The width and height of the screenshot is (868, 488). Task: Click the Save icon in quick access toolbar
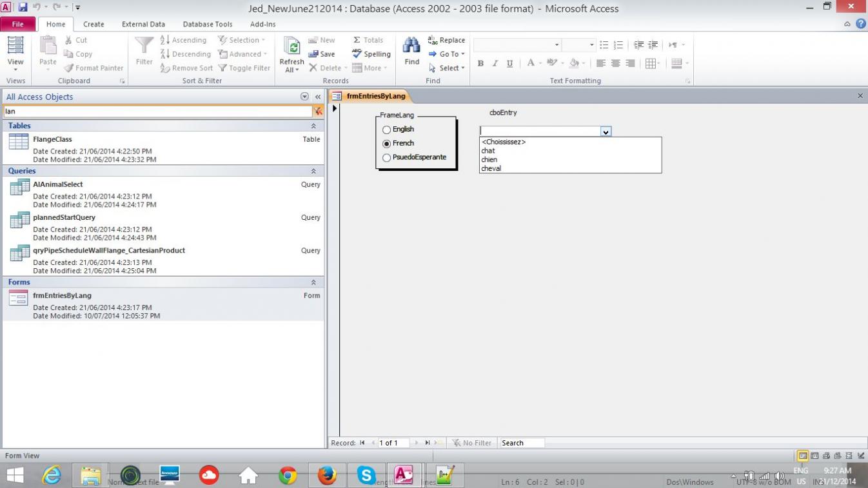point(23,8)
